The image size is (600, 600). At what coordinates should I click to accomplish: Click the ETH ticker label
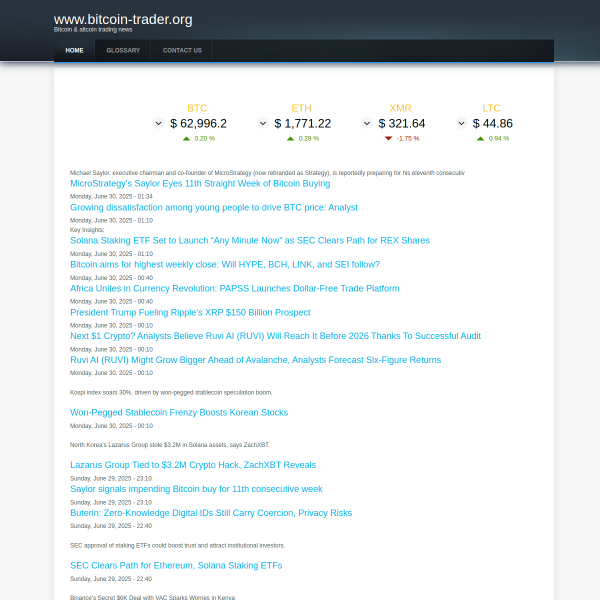tap(302, 108)
